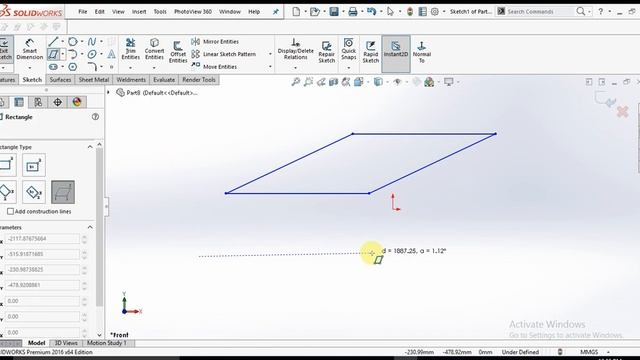Open the rectangle tool dropdown arrow
Screen dimensions: 640x360
62,54
